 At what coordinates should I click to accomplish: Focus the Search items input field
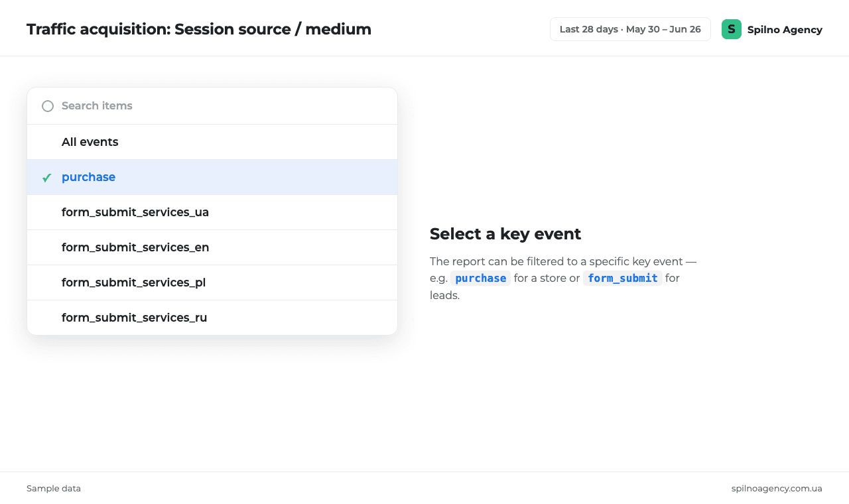[x=212, y=106]
